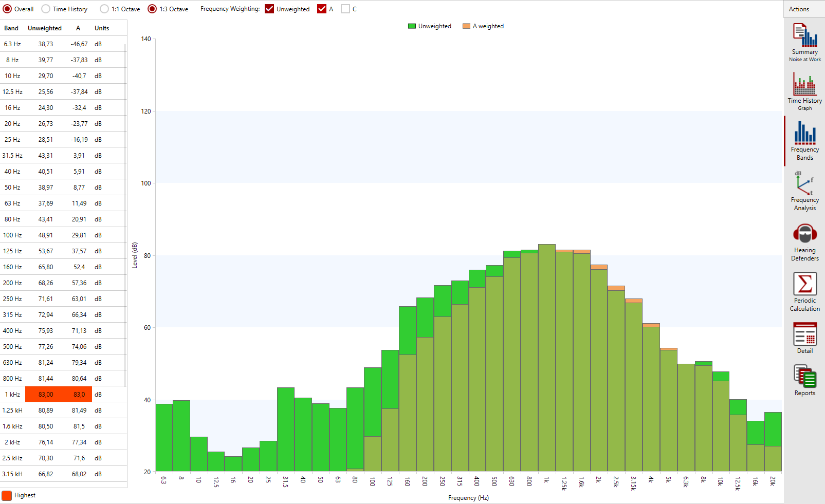The image size is (825, 504).
Task: Select the Frequency Bands action
Action: point(804,141)
